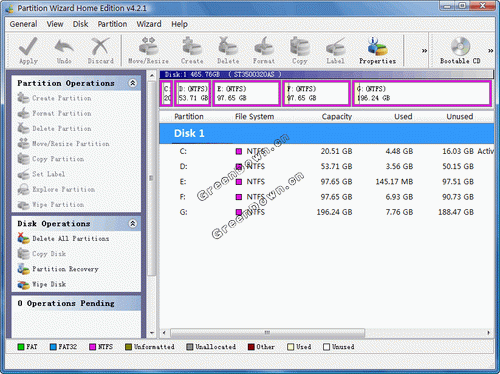500x374 pixels.
Task: Select Wipe Disk in Disk Operations
Action: 42,284
